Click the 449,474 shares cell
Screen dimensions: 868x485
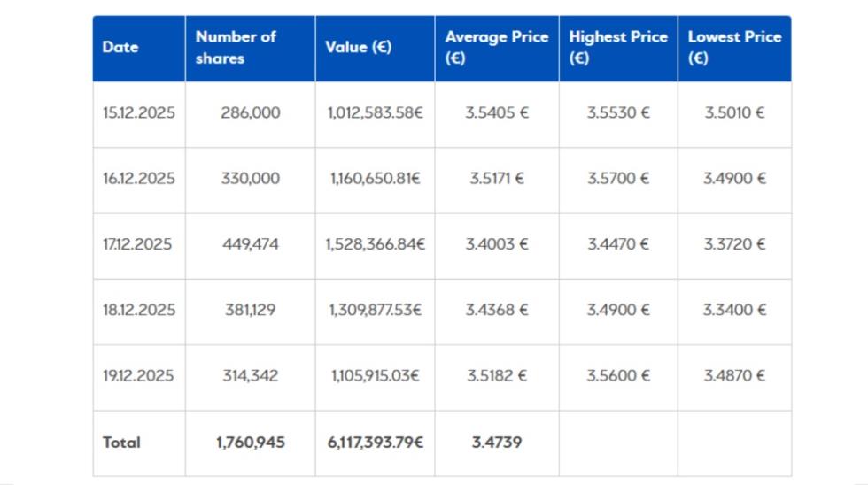(x=250, y=244)
